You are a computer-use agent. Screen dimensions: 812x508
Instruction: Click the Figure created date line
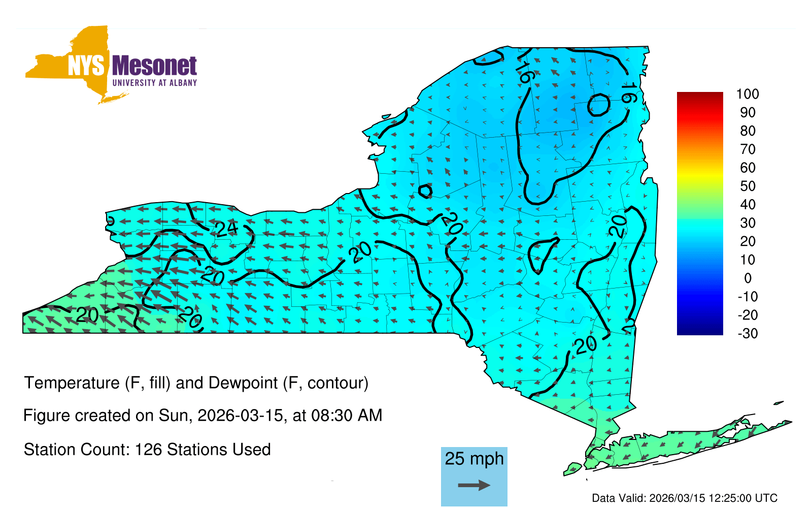pos(202,416)
